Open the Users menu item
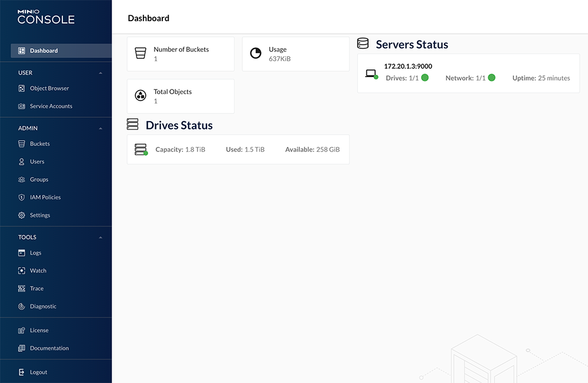This screenshot has height=383, width=588. click(37, 161)
